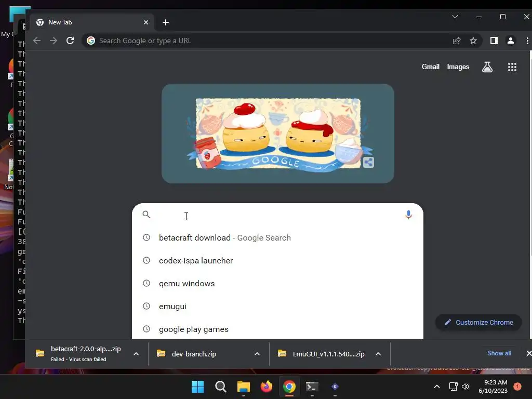Image resolution: width=532 pixels, height=399 pixels.
Task: Open the Chrome profile icon
Action: pyautogui.click(x=511, y=41)
